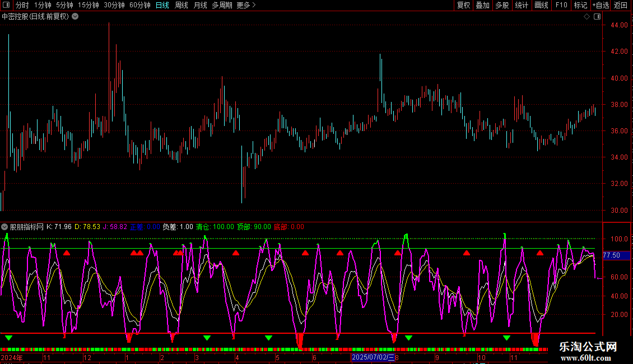
Task: Open the 多股 multi-stock view
Action: pos(502,5)
